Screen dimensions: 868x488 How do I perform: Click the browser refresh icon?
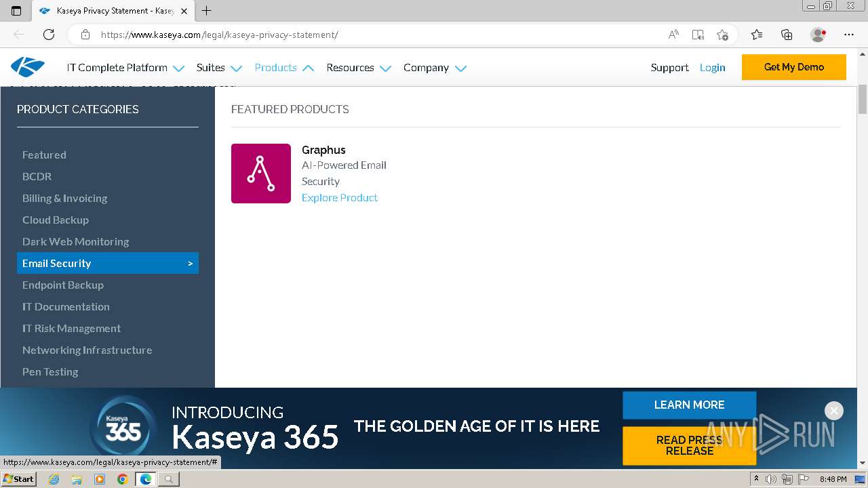point(49,35)
